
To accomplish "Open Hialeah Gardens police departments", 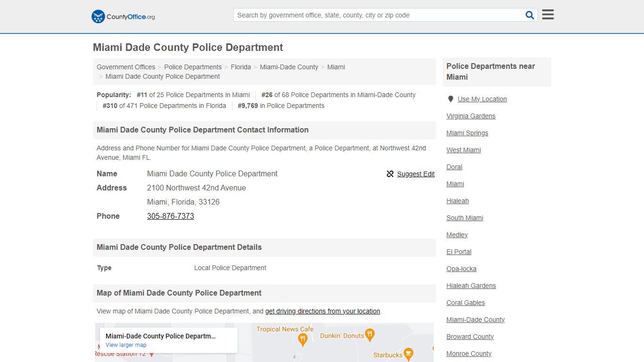I will tap(471, 286).
